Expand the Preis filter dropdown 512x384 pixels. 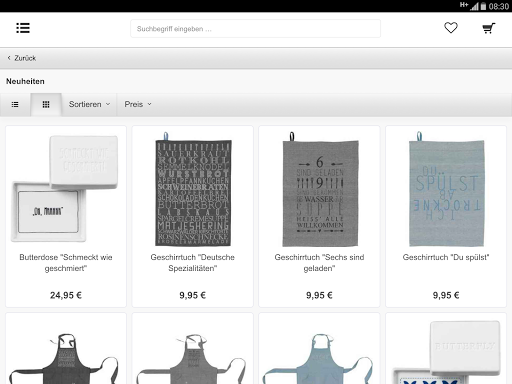point(138,104)
